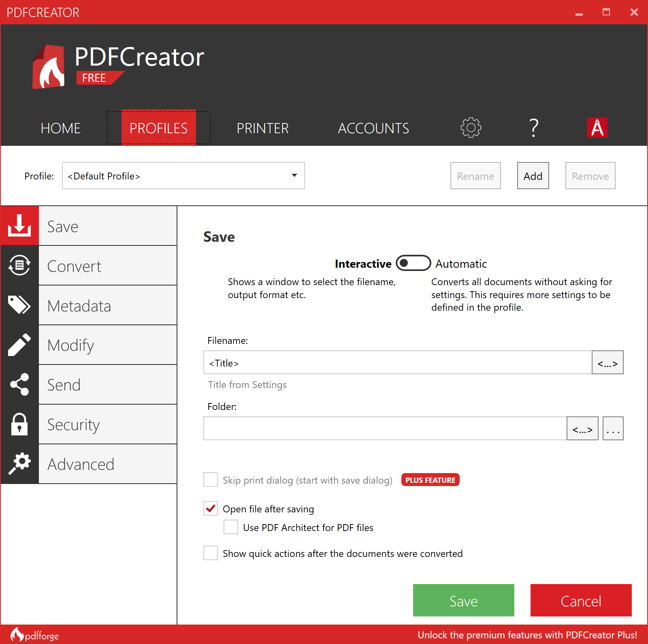The width and height of the screenshot is (648, 644).
Task: Select the Security padlock icon
Action: tap(19, 424)
